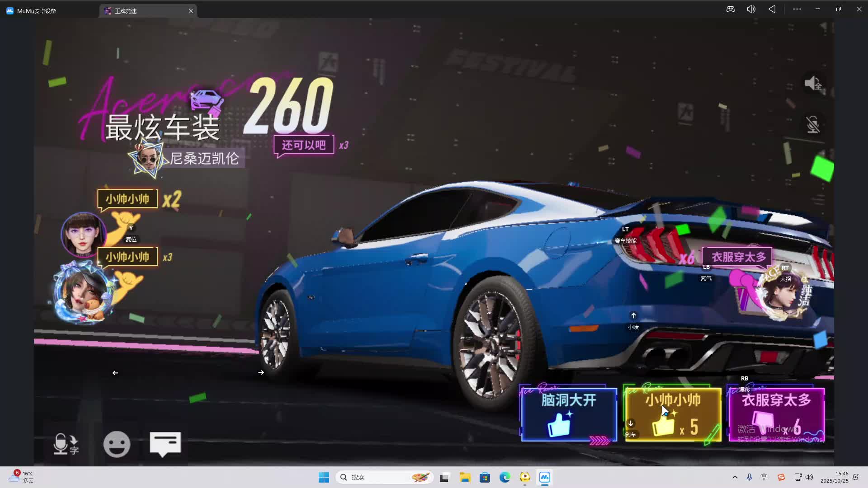Expand the system tray hidden icons chevron

(x=735, y=477)
